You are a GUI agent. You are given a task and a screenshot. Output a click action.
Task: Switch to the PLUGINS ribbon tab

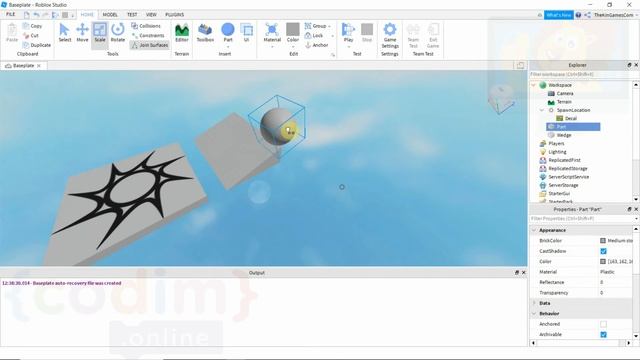point(174,14)
